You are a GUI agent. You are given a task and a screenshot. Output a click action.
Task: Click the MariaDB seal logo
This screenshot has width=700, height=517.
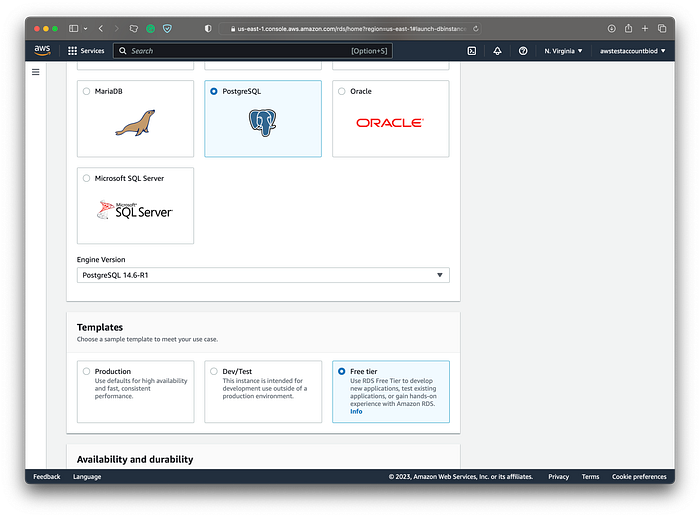135,123
